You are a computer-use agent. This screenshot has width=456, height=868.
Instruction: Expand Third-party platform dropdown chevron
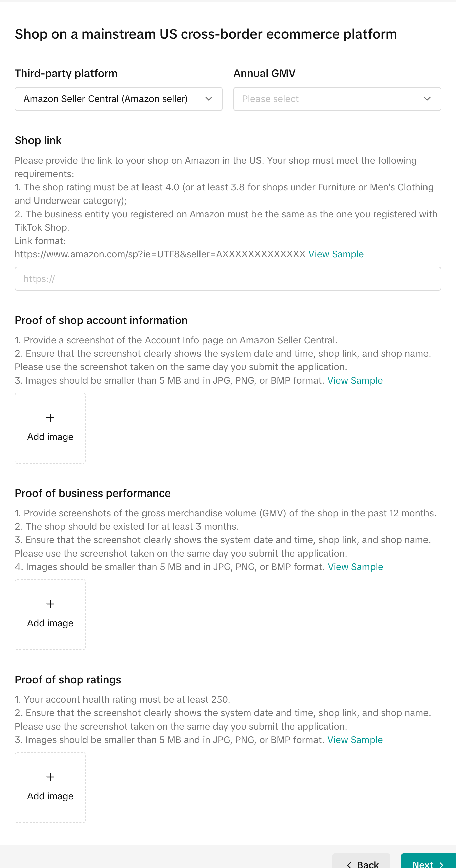(209, 99)
